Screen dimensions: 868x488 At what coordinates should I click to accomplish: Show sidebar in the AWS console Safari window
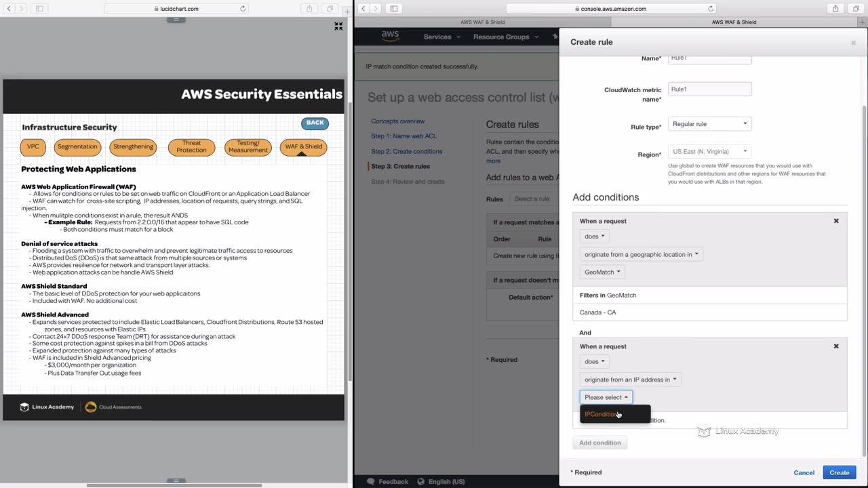pos(394,8)
